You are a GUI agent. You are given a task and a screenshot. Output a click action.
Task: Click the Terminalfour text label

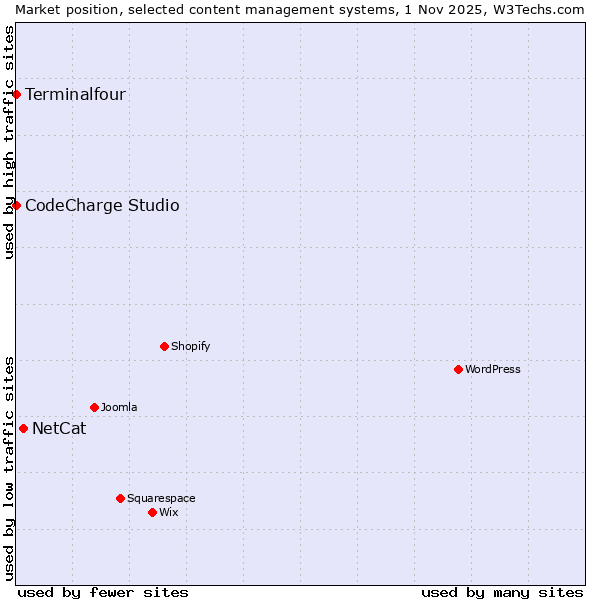pos(75,95)
